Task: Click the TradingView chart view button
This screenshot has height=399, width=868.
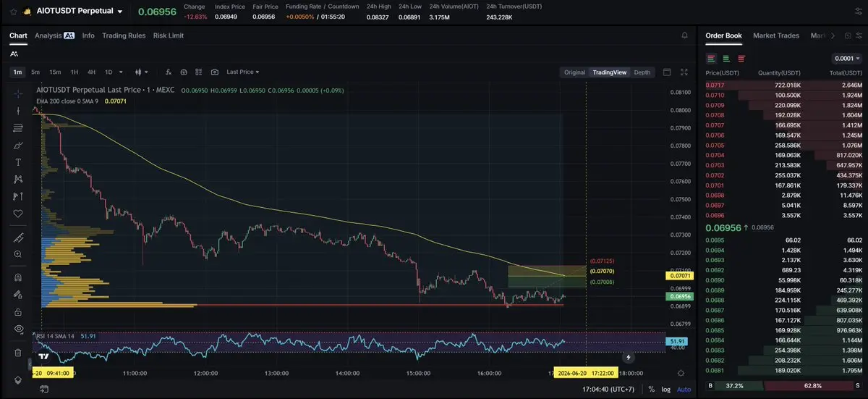Action: pyautogui.click(x=609, y=72)
